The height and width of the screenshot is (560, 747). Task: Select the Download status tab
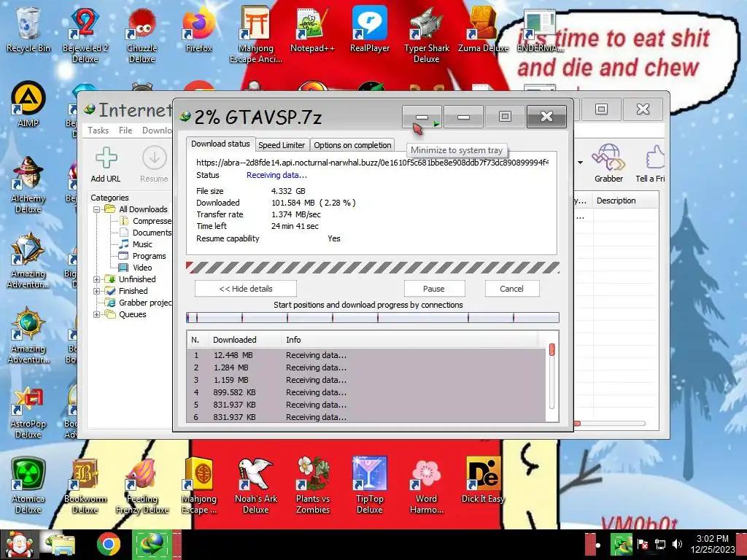[x=220, y=144]
